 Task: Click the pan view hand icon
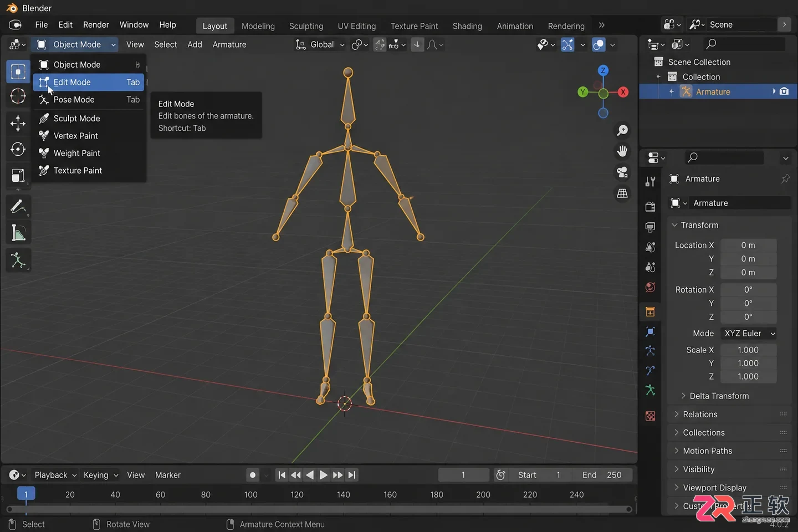point(622,151)
